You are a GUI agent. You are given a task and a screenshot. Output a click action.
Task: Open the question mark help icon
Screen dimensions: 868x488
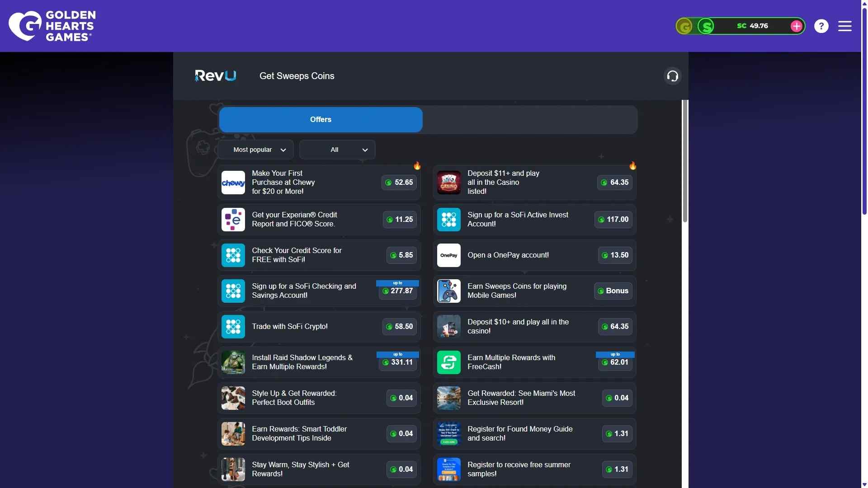coord(821,26)
